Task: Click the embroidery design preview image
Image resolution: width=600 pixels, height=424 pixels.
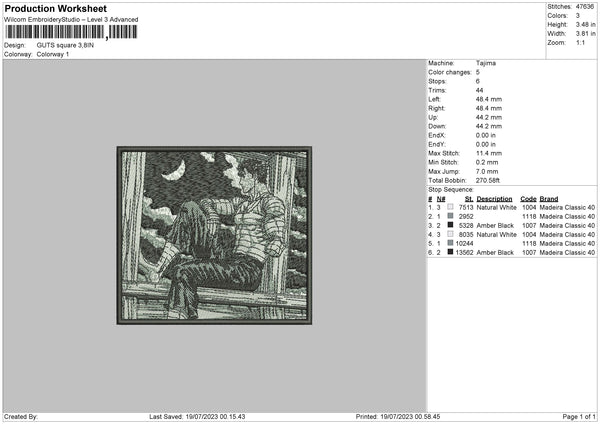Action: coord(214,235)
